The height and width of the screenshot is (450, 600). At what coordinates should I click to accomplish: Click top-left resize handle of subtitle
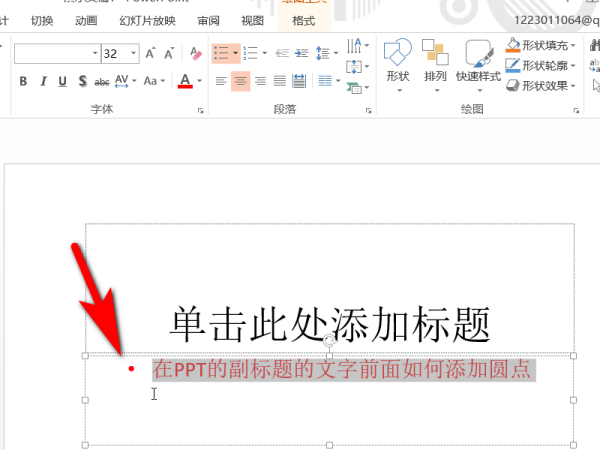pyautogui.click(x=85, y=356)
